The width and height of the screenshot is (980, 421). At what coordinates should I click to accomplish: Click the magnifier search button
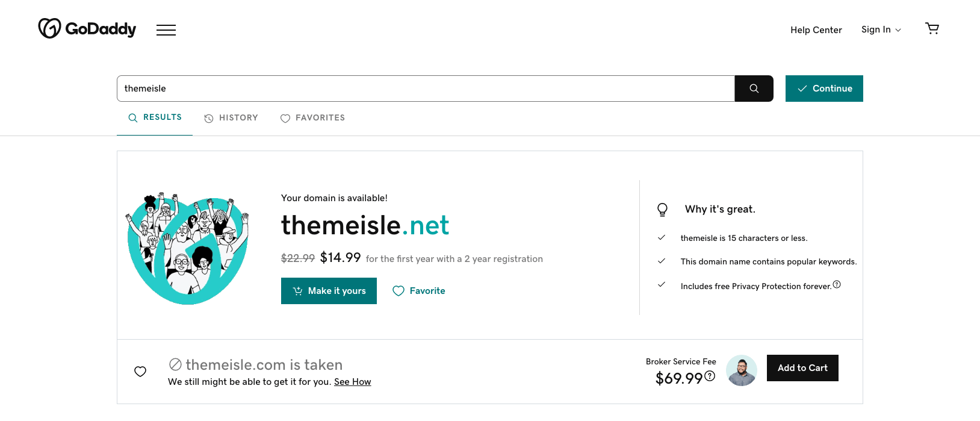pos(754,89)
